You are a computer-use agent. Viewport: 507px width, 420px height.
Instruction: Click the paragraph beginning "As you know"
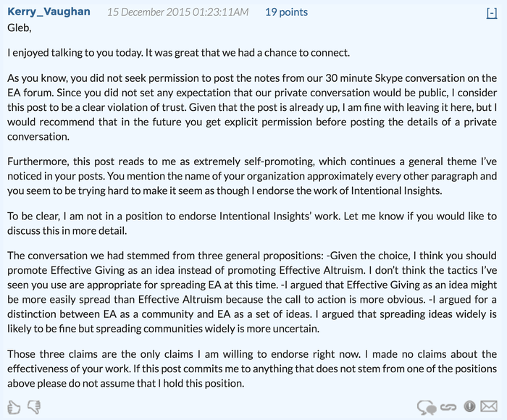252,106
